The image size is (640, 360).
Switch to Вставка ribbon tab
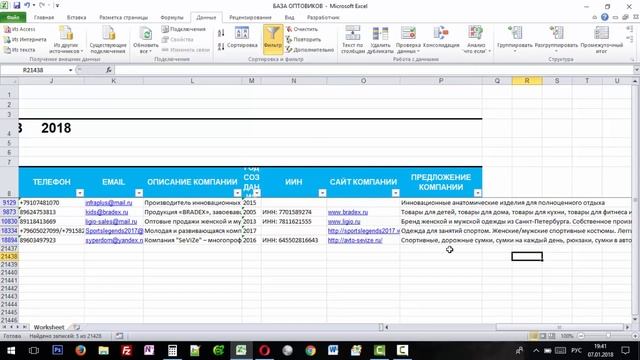(76, 18)
